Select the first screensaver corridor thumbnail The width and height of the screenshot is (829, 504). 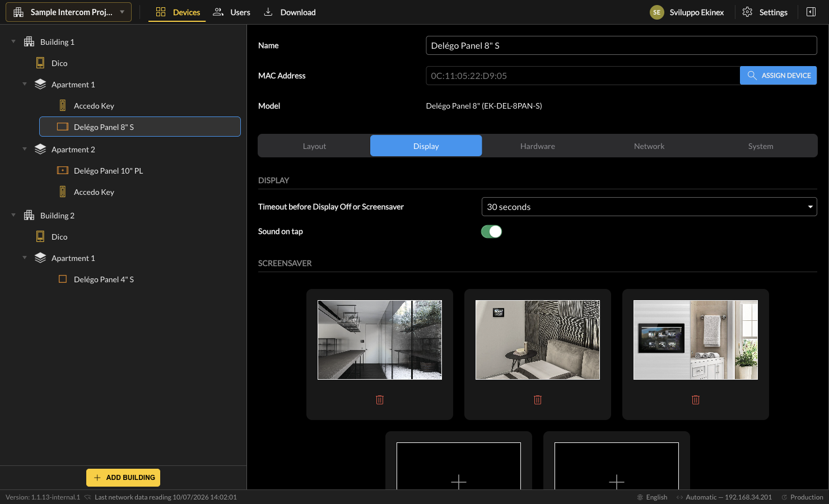(380, 340)
